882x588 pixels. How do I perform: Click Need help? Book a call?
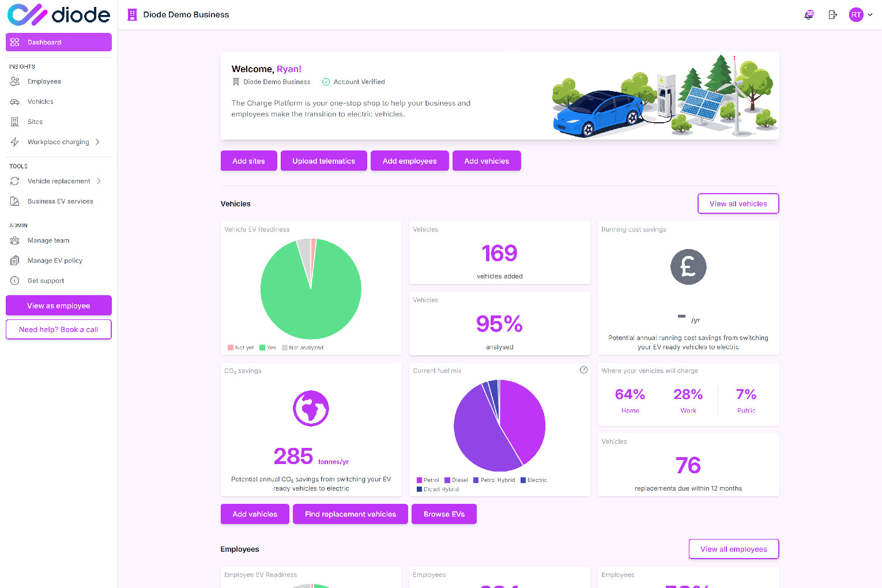pos(59,330)
